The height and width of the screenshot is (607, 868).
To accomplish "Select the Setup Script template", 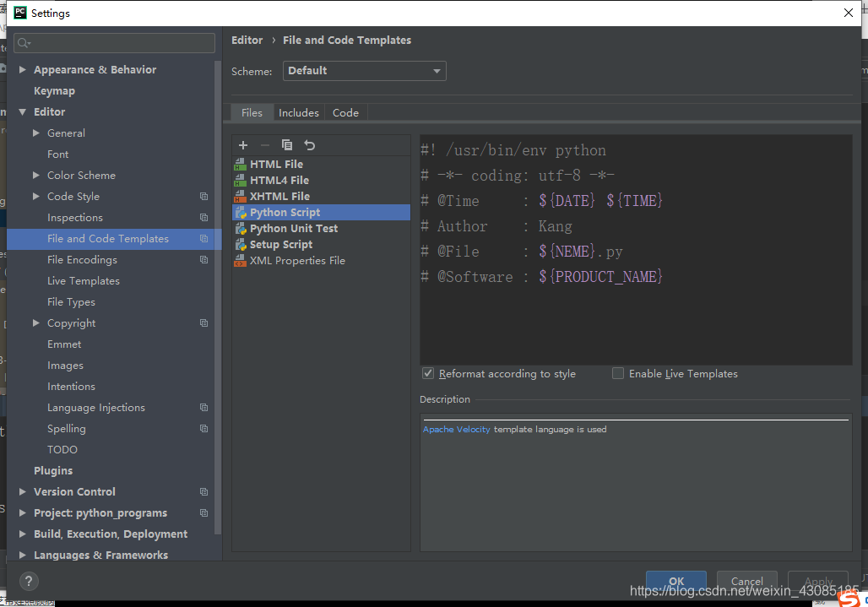I will 321,245.
